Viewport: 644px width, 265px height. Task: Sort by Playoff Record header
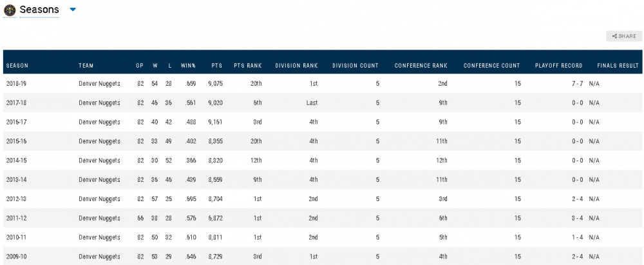pyautogui.click(x=558, y=66)
